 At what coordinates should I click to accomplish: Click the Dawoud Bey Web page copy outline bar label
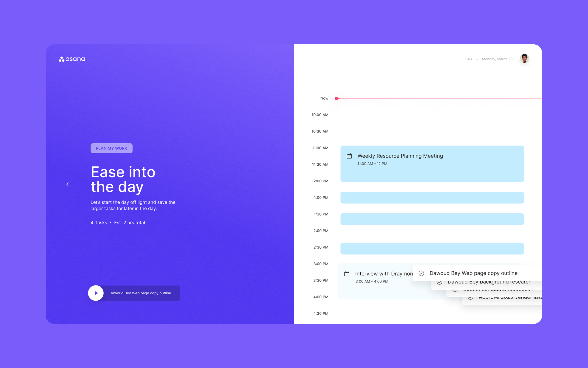[x=140, y=293]
